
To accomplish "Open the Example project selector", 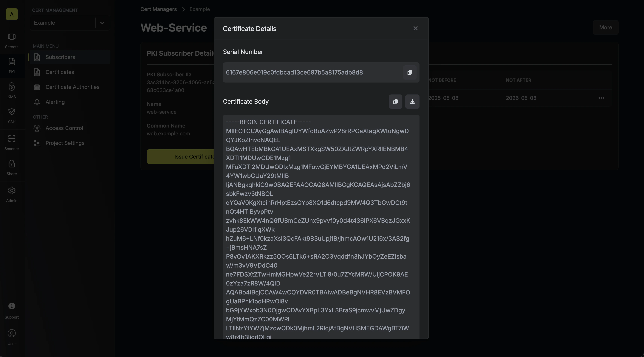I will click(70, 23).
